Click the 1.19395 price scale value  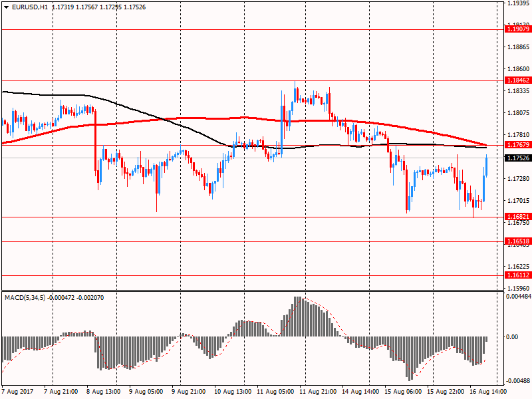[519, 3]
